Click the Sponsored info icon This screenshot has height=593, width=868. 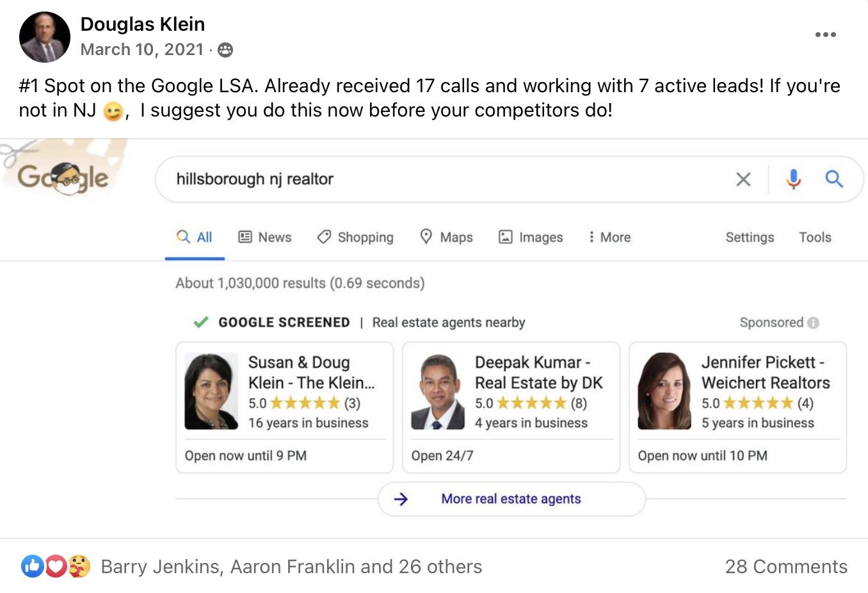tap(813, 323)
